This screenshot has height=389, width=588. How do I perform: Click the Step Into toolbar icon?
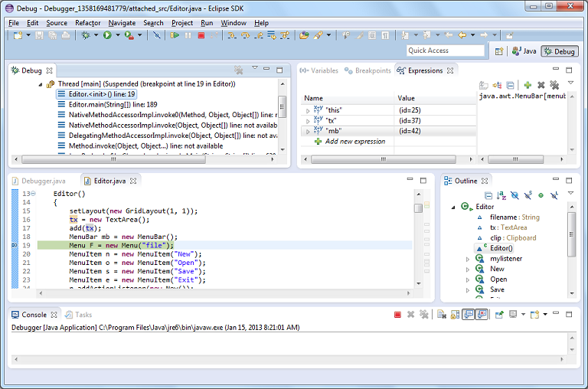pos(232,35)
